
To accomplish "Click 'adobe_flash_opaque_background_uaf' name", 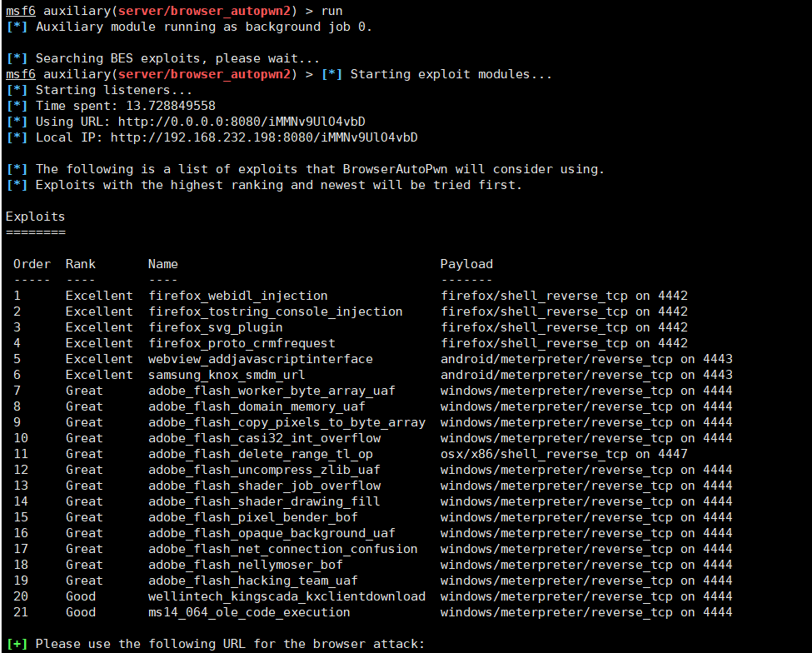I will (x=271, y=533).
